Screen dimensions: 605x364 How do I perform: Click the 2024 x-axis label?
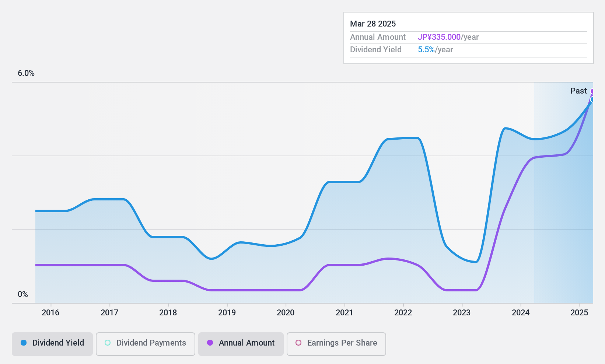tap(521, 313)
